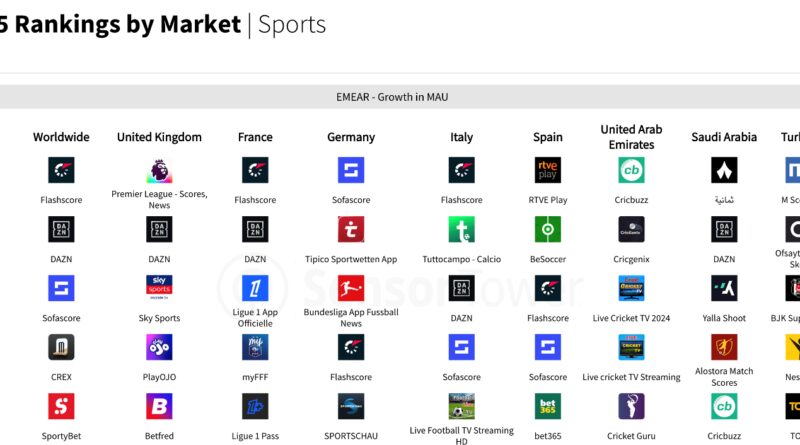Viewport: 800px width, 445px height.
Task: Select the Sky Sports app icon
Action: pos(159,289)
